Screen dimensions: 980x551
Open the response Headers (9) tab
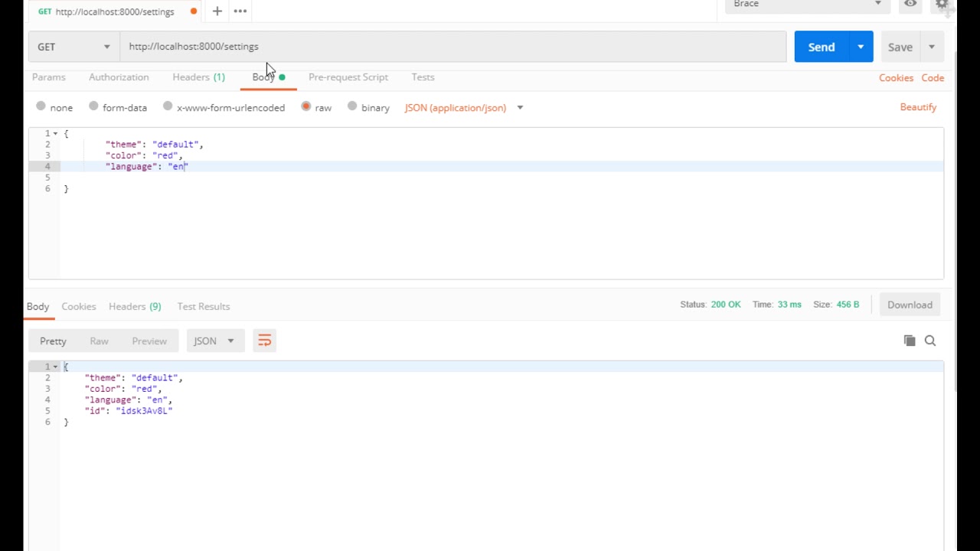point(135,306)
